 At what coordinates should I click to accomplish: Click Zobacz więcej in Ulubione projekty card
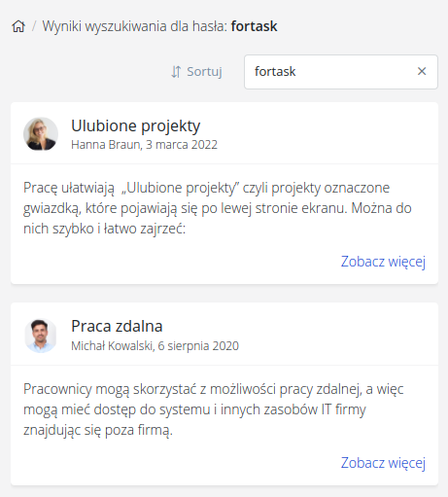(x=383, y=262)
